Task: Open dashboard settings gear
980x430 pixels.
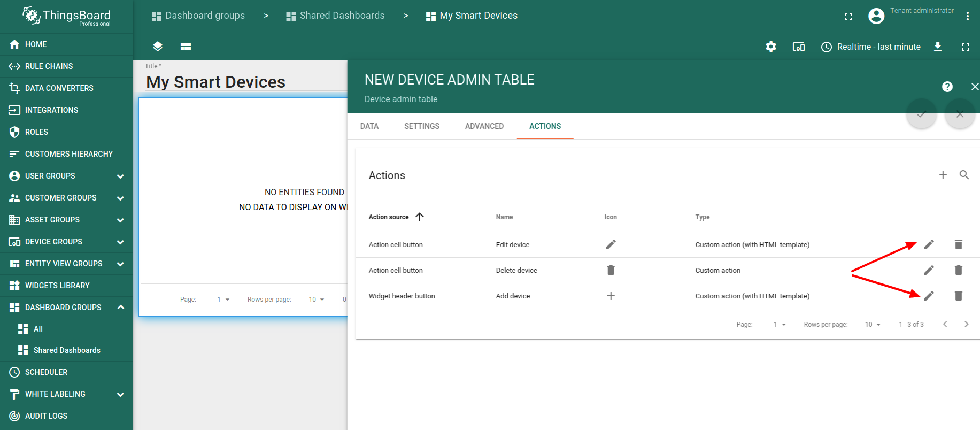Action: click(770, 47)
